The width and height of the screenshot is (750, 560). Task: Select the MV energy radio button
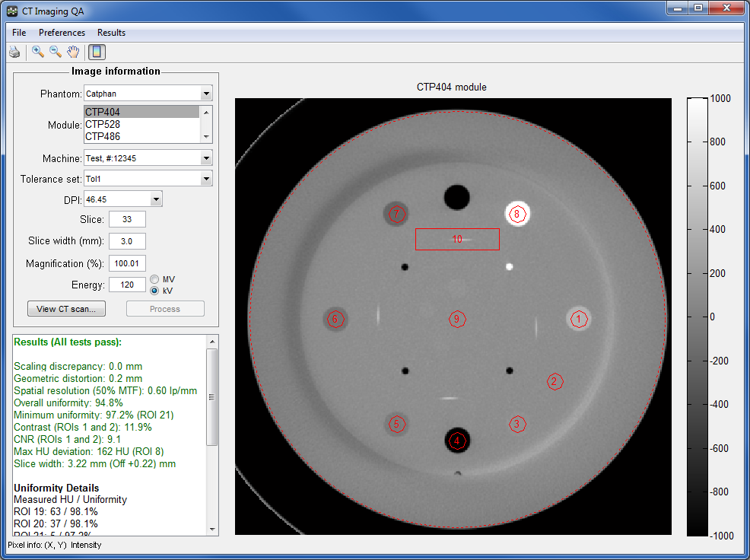[155, 279]
